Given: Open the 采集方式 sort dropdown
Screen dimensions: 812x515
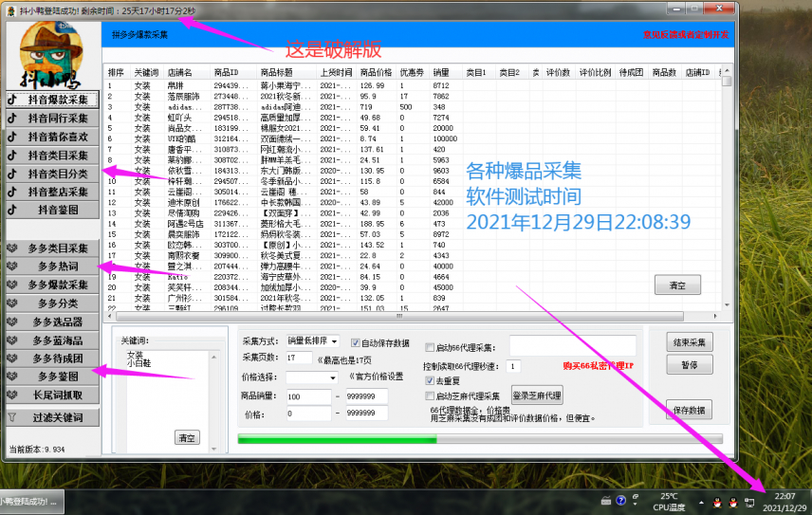Looking at the screenshot, I should point(312,341).
